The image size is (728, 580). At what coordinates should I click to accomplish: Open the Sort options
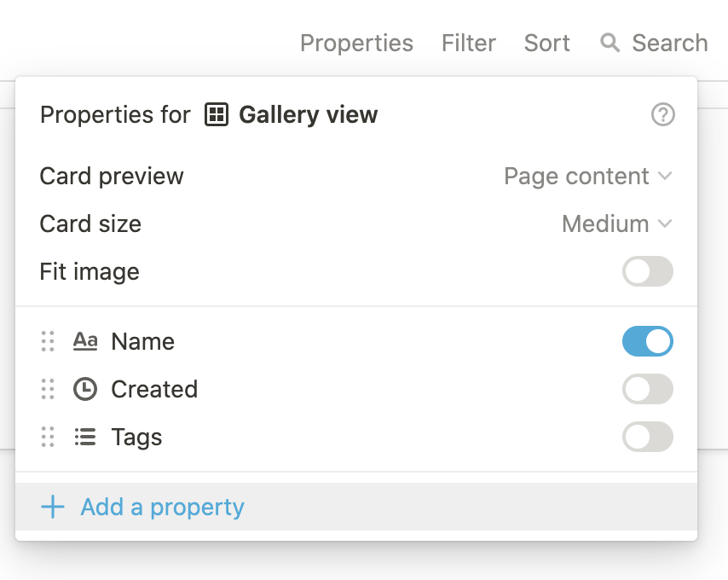pos(546,43)
